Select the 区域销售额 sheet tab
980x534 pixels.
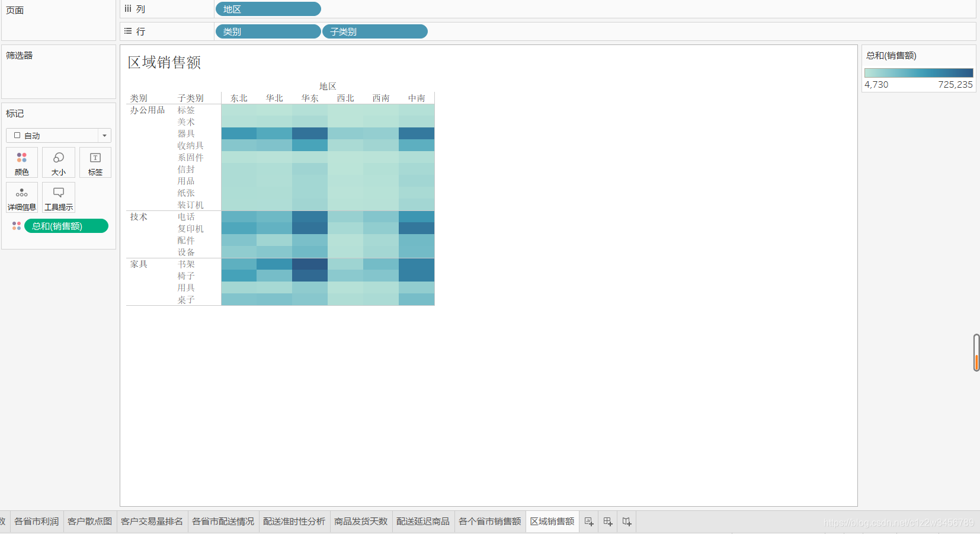click(x=552, y=522)
